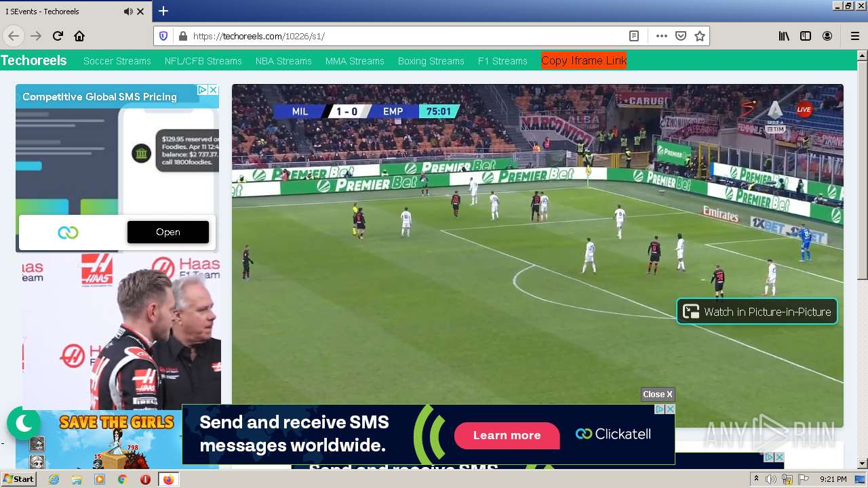Screen dimensions: 868x488
Task: Toggle dark mode moon button
Action: click(24, 424)
